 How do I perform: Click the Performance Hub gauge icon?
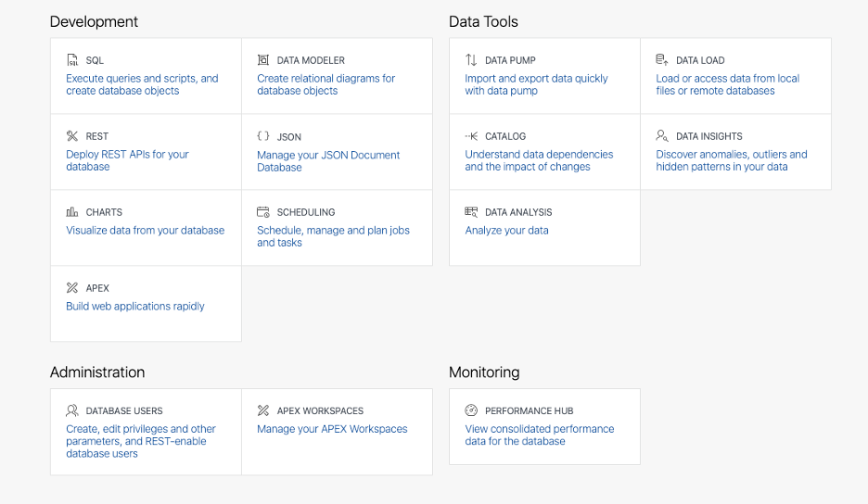[x=471, y=410]
